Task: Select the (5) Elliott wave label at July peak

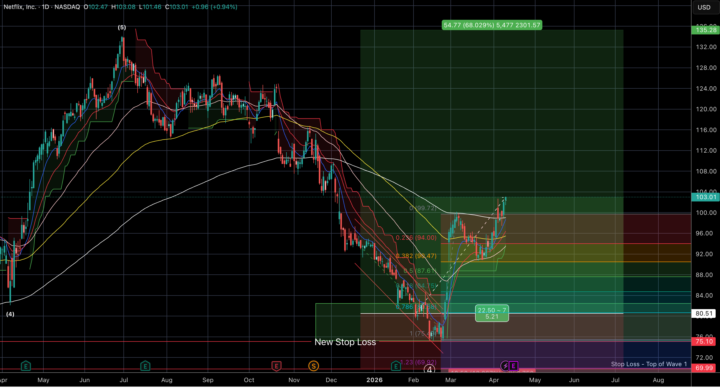Action: pyautogui.click(x=122, y=28)
